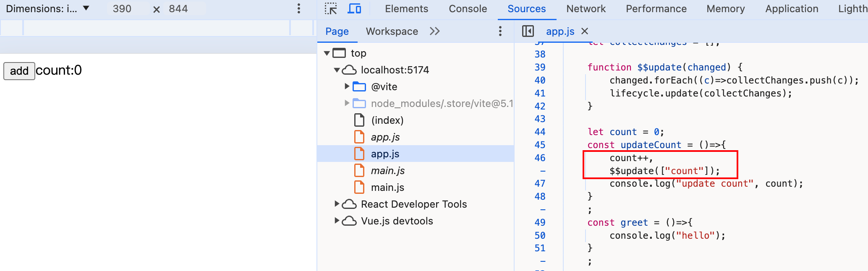Expand the @vite folder
The height and width of the screenshot is (271, 868).
(x=347, y=86)
